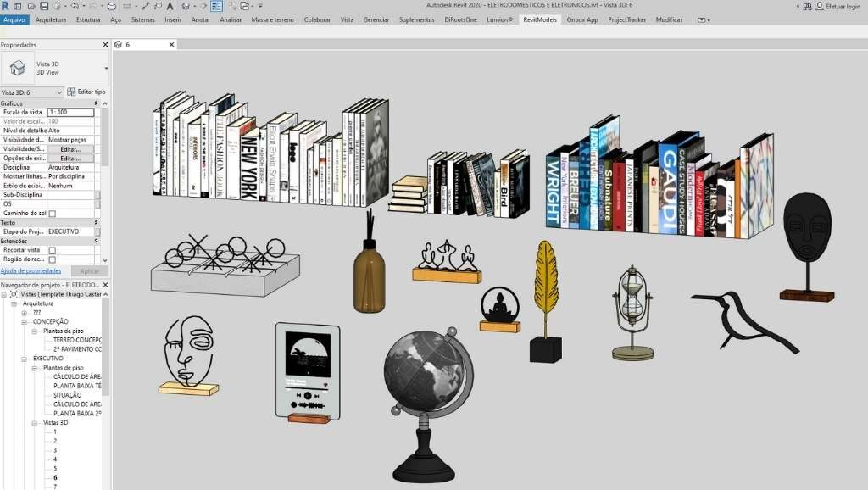Open the Ajuda de propriedades link
This screenshot has width=868, height=490.
pos(31,270)
